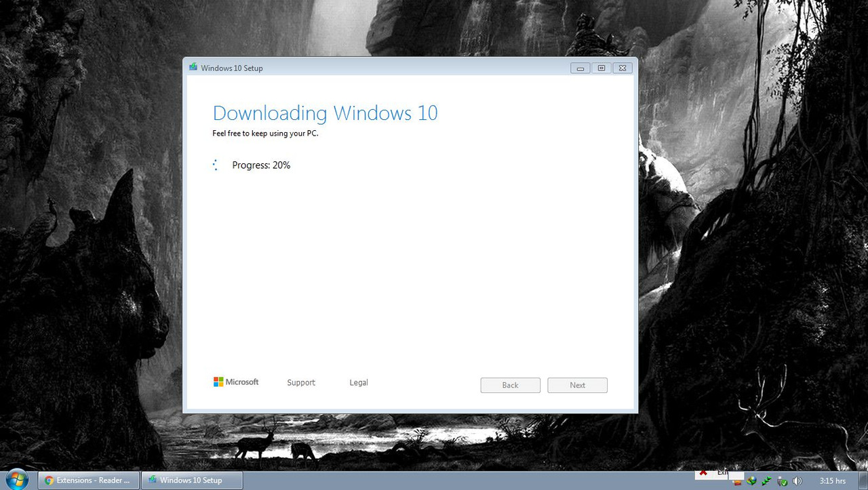The height and width of the screenshot is (490, 868).
Task: Click the Show desktop strip beside the clock
Action: pos(863,481)
